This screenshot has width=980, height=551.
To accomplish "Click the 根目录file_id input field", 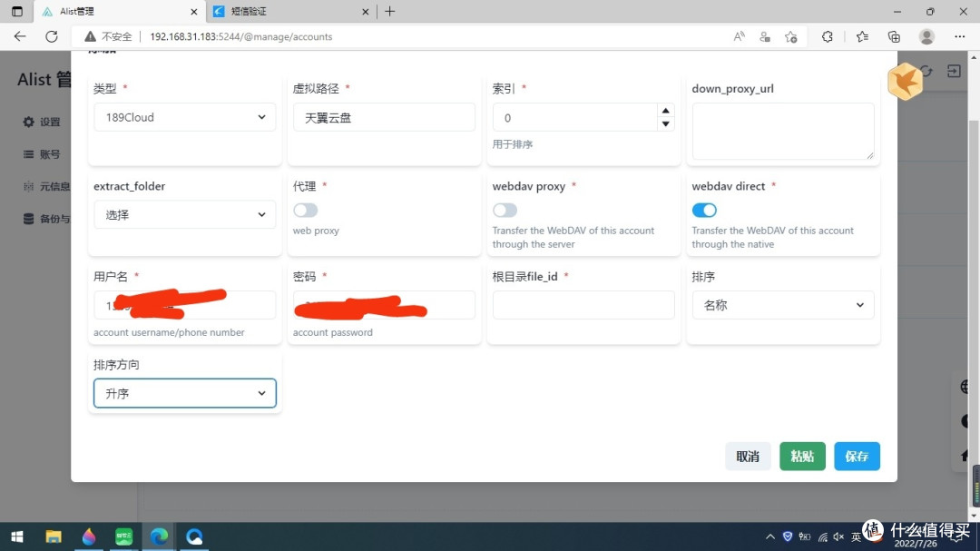I will click(583, 305).
